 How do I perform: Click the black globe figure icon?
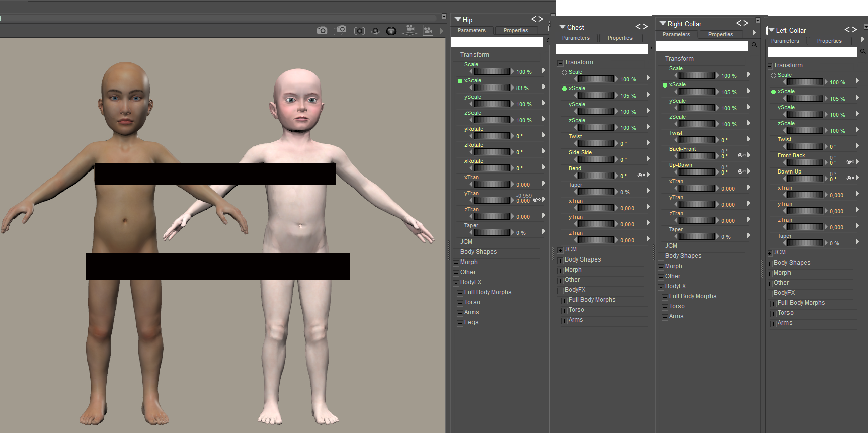(x=391, y=31)
